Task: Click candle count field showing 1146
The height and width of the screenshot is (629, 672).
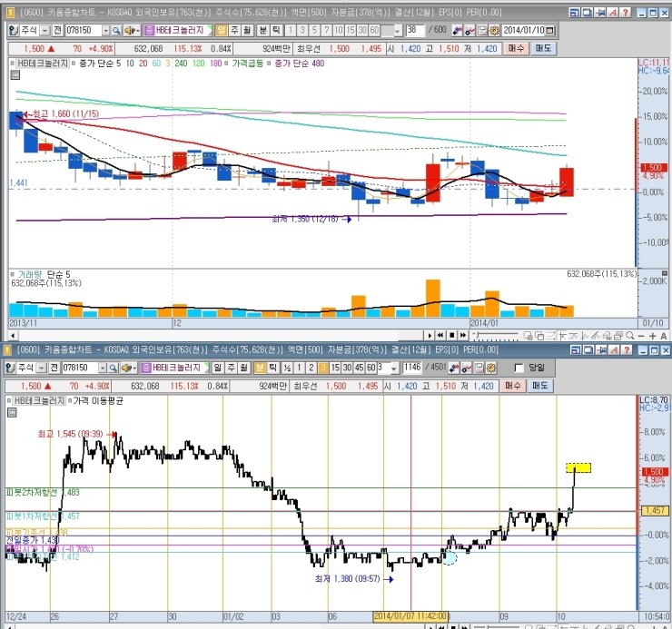Action: coord(412,368)
